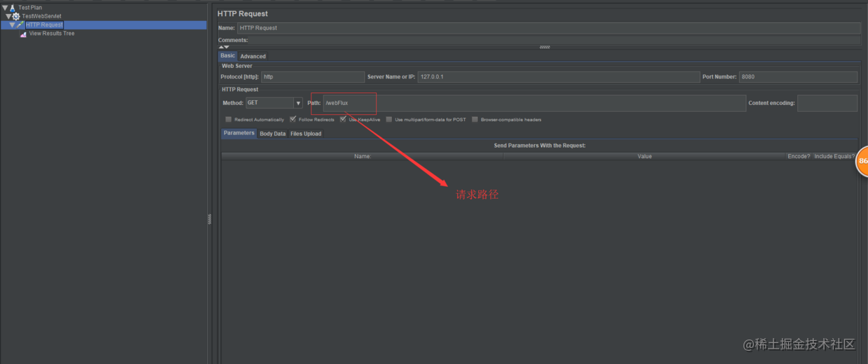The image size is (868, 364).
Task: Enable Redirect Automatically checkbox
Action: [x=228, y=120]
